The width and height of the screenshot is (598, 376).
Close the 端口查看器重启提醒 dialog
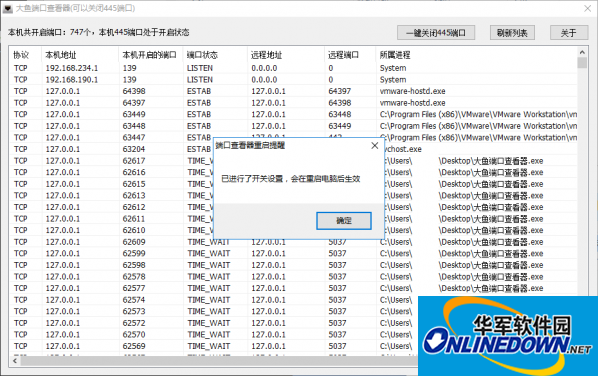(x=375, y=145)
